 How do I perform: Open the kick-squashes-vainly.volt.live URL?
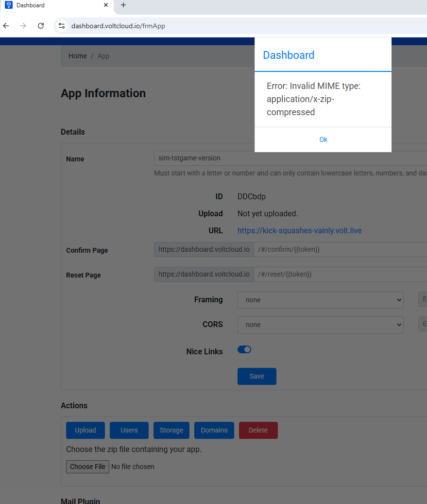[x=299, y=230]
